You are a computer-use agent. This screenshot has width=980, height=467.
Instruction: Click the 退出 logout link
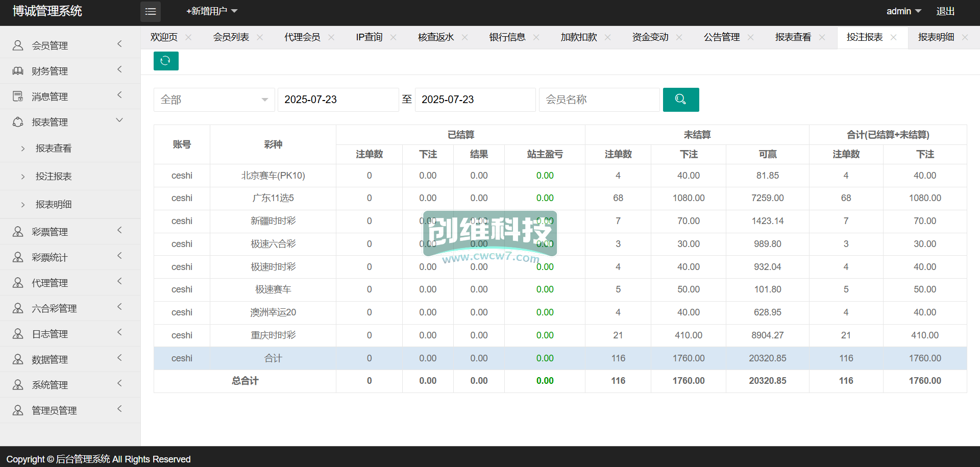coord(945,11)
